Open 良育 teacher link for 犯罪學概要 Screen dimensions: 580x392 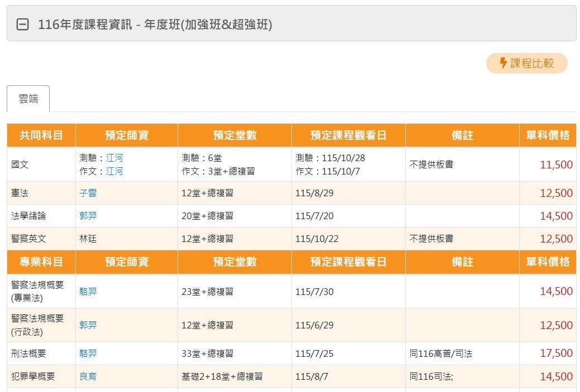tap(88, 376)
